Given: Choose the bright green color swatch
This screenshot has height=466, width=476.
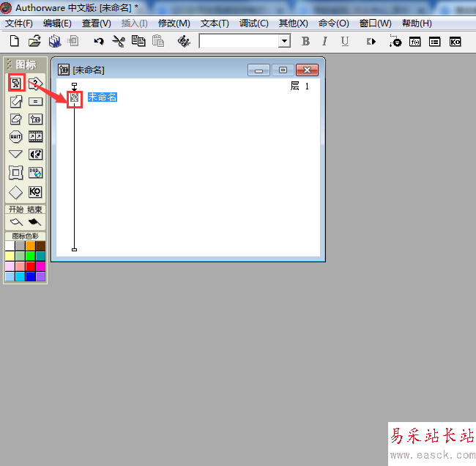Looking at the screenshot, I should [30, 256].
